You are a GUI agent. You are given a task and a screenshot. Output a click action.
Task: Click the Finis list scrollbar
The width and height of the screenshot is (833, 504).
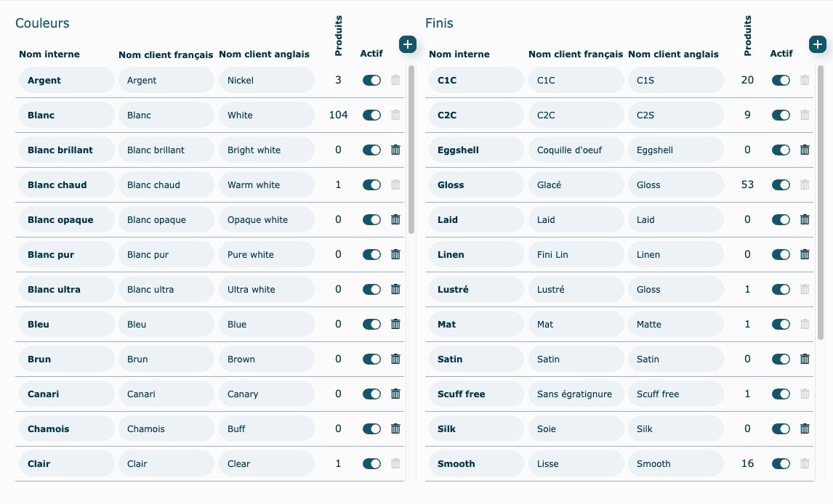821,196
